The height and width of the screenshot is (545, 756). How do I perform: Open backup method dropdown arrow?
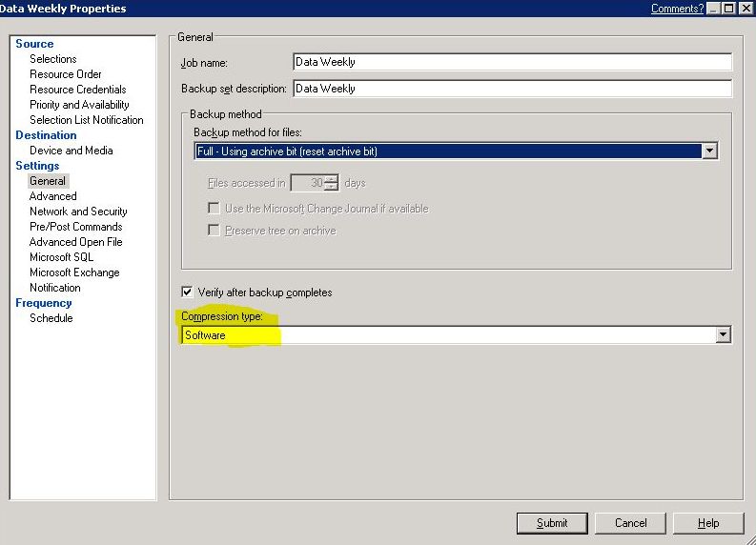(x=709, y=151)
